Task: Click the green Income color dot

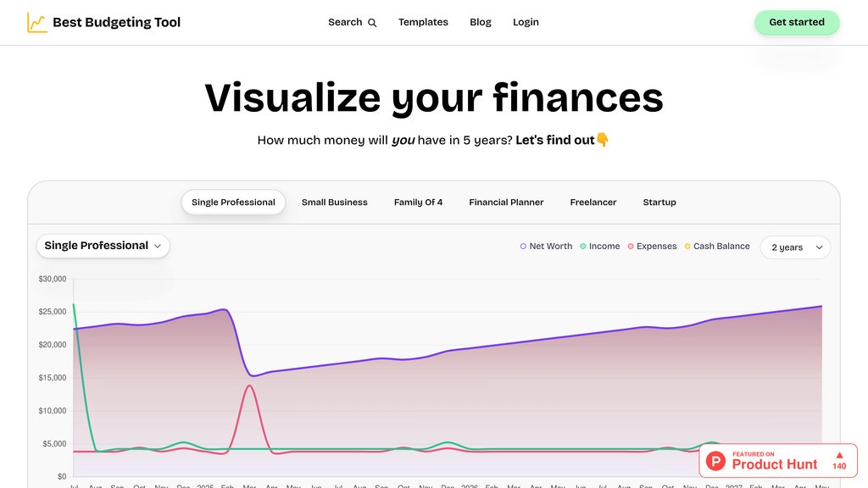Action: pos(583,246)
